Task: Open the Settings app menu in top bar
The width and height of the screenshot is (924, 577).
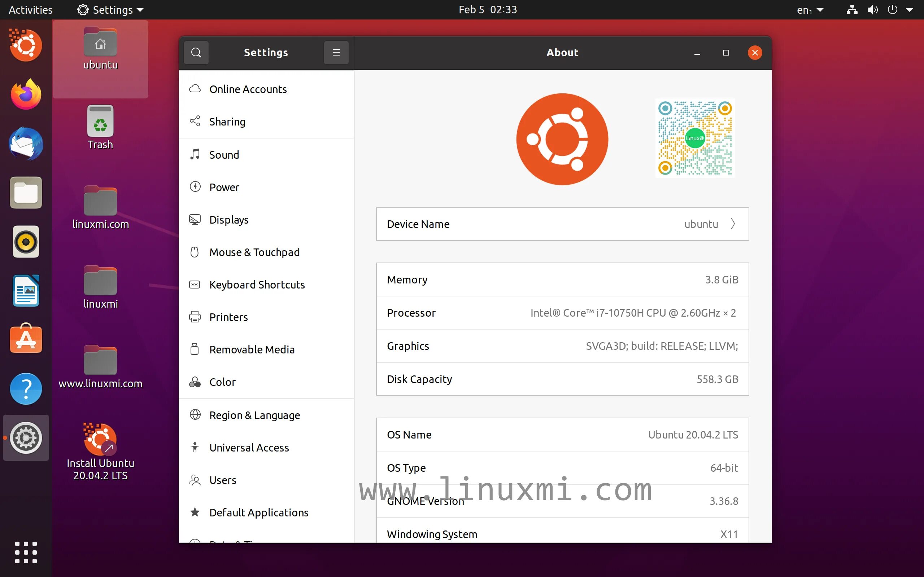Action: 110,9
